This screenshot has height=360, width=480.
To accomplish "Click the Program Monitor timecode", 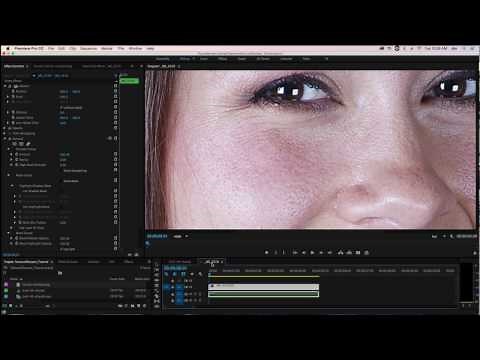I will pyautogui.click(x=157, y=236).
